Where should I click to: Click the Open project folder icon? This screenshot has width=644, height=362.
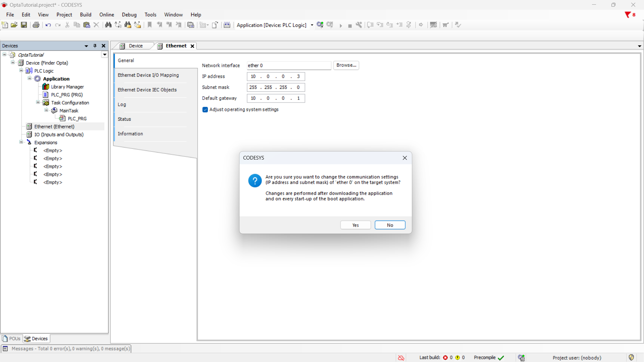click(x=14, y=25)
